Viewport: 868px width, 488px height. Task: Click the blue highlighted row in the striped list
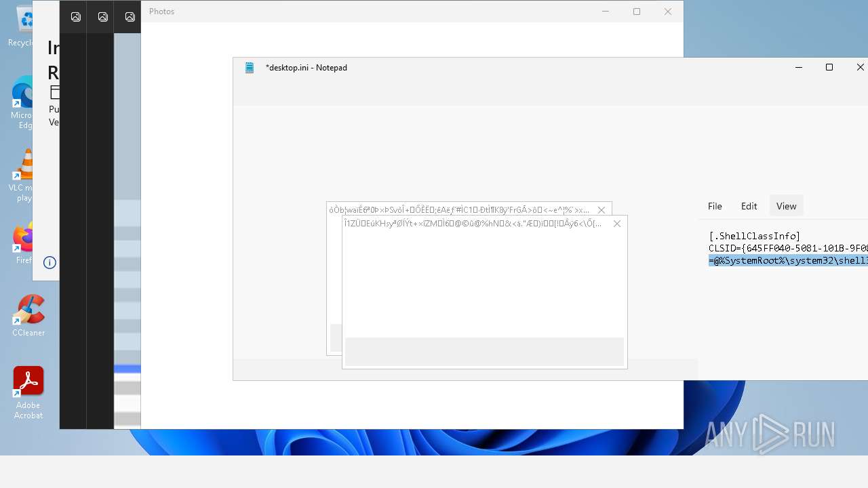(x=127, y=369)
